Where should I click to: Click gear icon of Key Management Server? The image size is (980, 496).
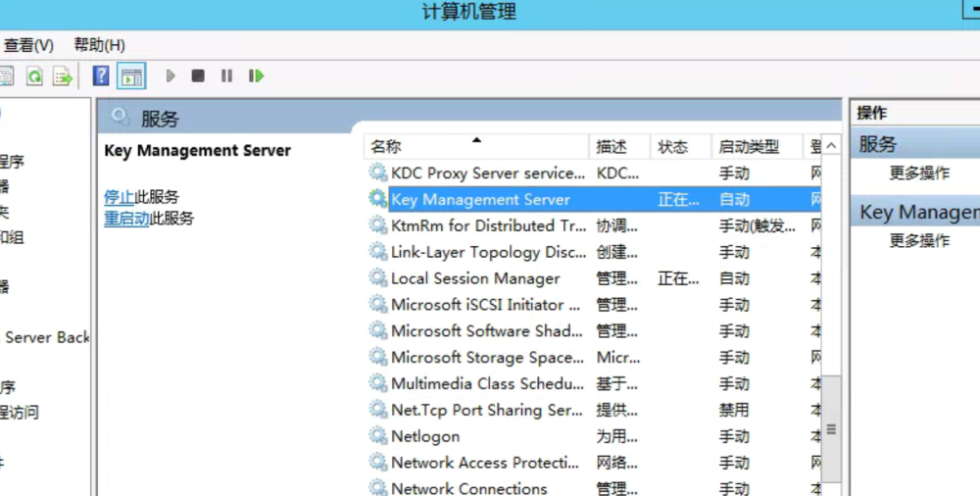[377, 198]
